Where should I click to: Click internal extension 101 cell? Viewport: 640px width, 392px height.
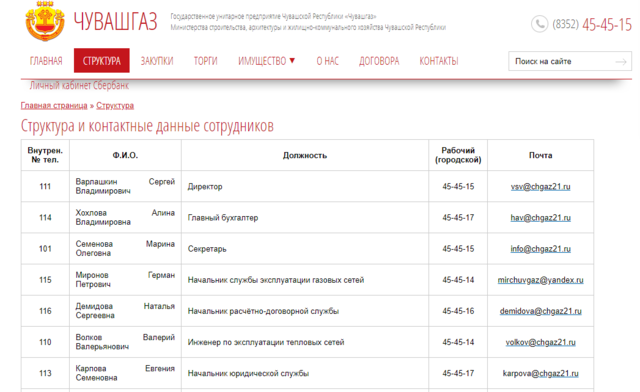pos(45,249)
